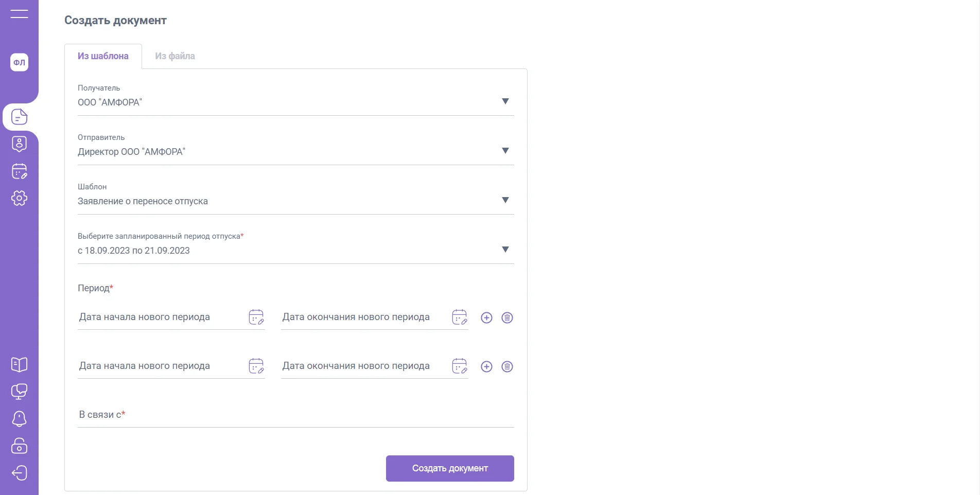Open the knowledge book sidebar icon

(x=19, y=365)
